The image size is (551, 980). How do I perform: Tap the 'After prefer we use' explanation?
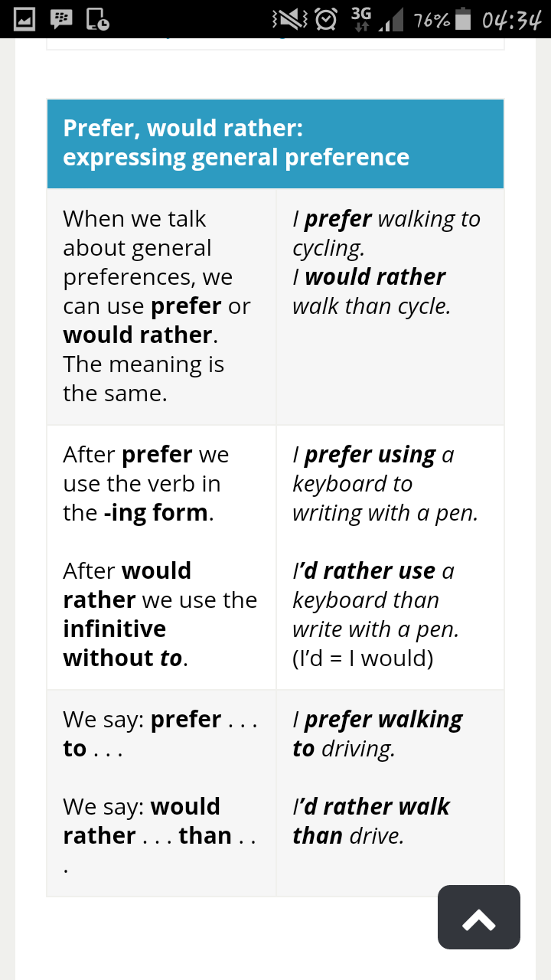pos(146,483)
